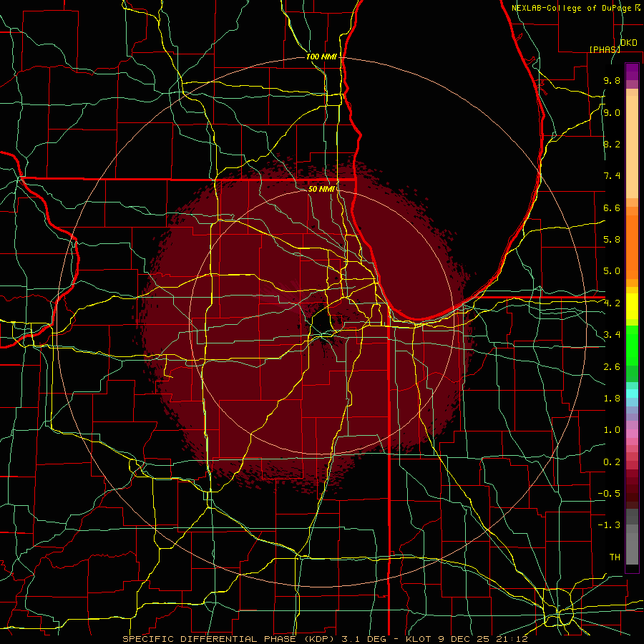
Task: Click the 8.2 color scale value
Action: tap(612, 144)
